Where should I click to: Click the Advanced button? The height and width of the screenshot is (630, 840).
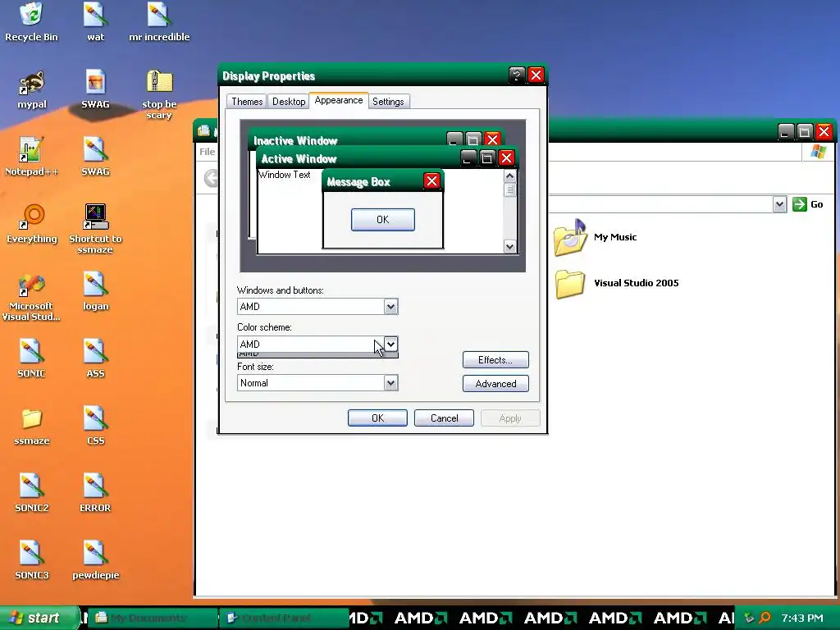[495, 384]
